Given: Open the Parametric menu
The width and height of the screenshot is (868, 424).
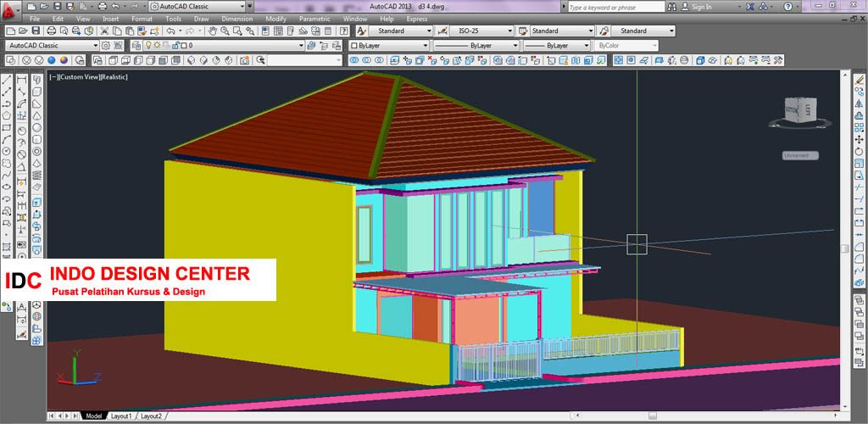Looking at the screenshot, I should pos(314,19).
